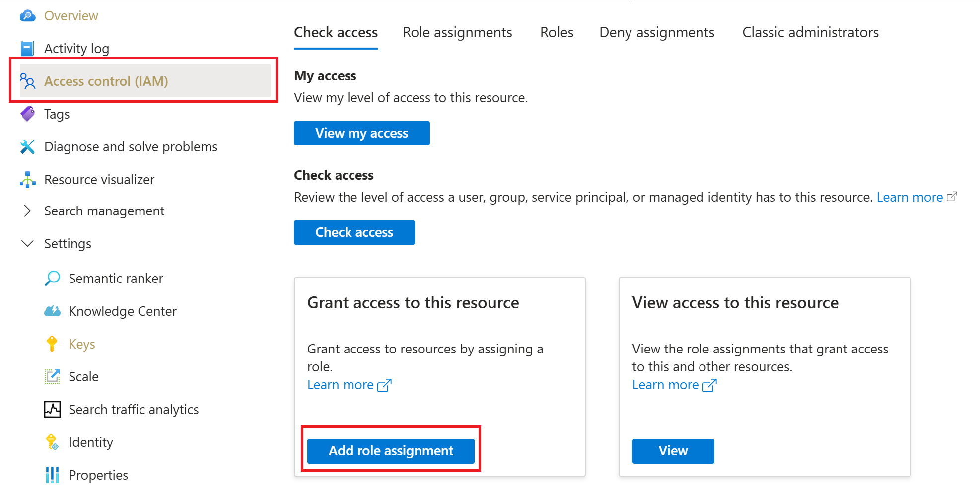Screen dimensions: 980x493
Task: Click the Identity key icon
Action: [x=51, y=442]
